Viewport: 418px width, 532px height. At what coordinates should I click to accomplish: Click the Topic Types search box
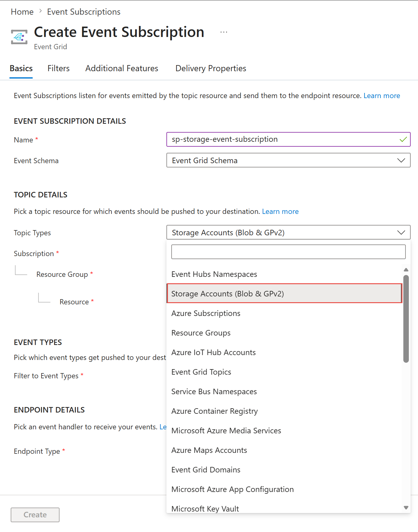coord(288,252)
